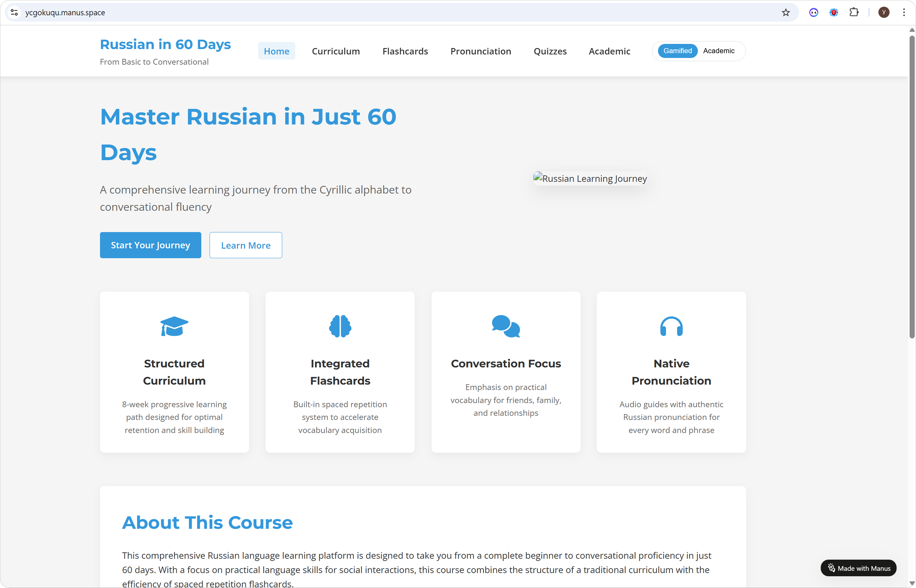Image resolution: width=916 pixels, height=588 pixels.
Task: Open the Flashcards nav item
Action: coord(405,51)
